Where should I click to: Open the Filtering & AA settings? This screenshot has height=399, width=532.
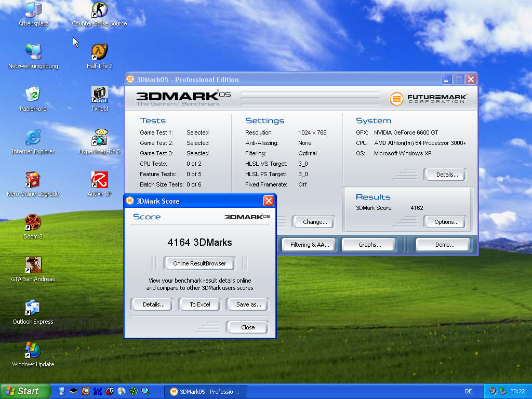(310, 245)
